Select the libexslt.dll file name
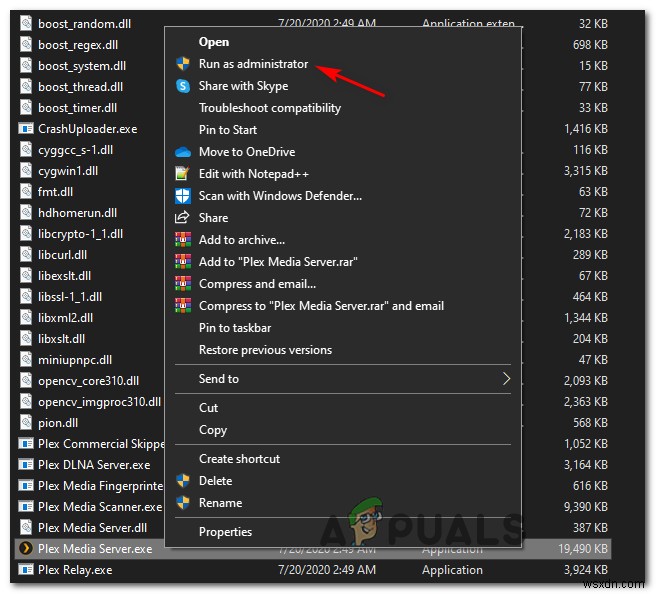This screenshot has height=594, width=656. 64,276
